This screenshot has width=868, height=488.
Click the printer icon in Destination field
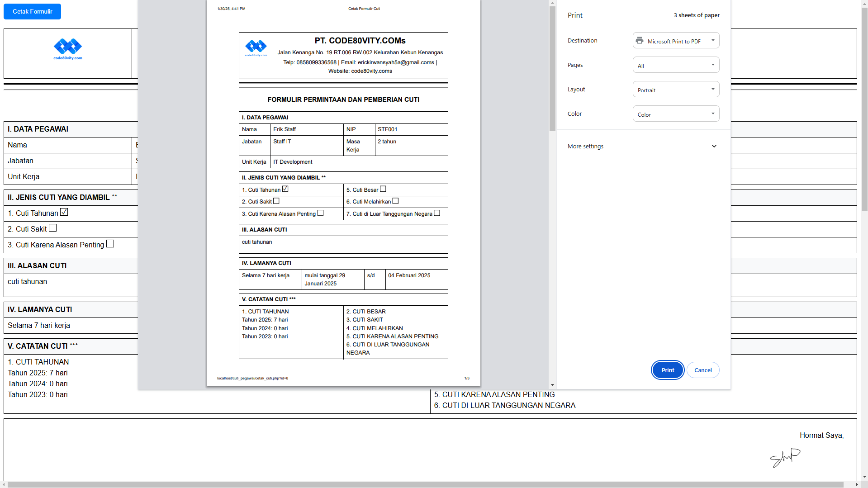coord(639,41)
